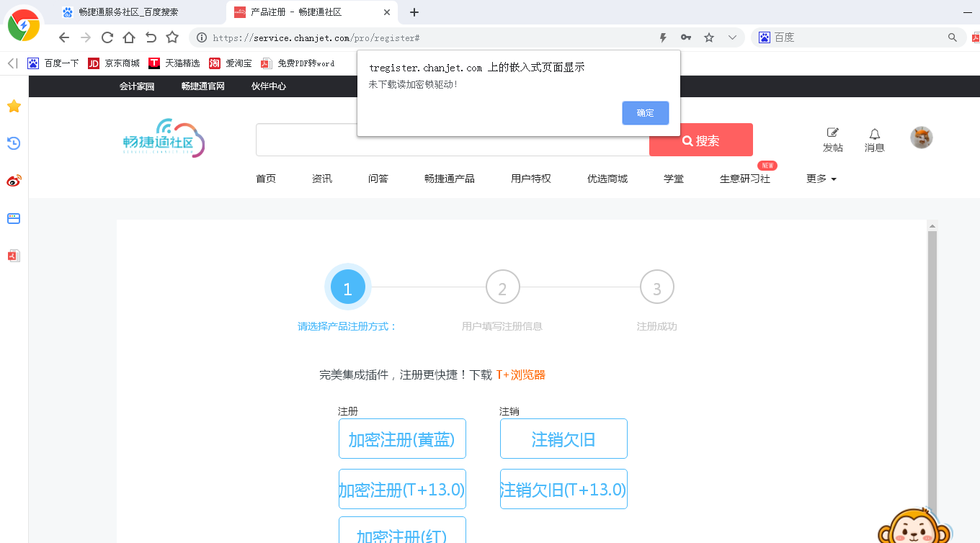The width and height of the screenshot is (980, 543).
Task: Click the forward navigation arrow
Action: pyautogui.click(x=86, y=37)
